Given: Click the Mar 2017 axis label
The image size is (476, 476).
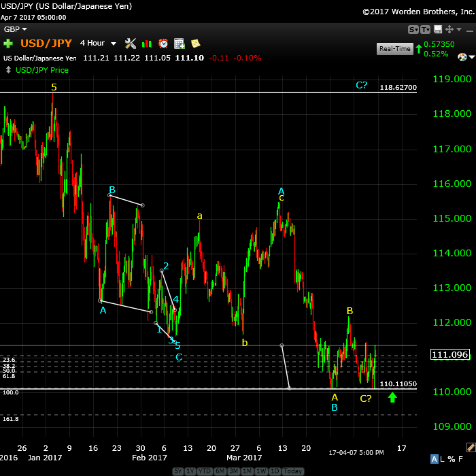Looking at the screenshot, I should pyautogui.click(x=244, y=458).
